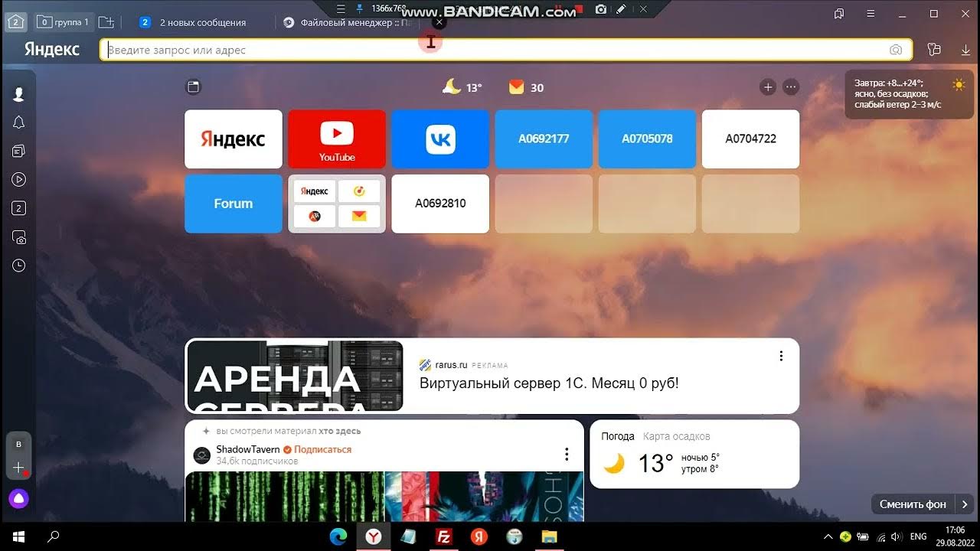Expand hidden system tray icons

pos(828,536)
